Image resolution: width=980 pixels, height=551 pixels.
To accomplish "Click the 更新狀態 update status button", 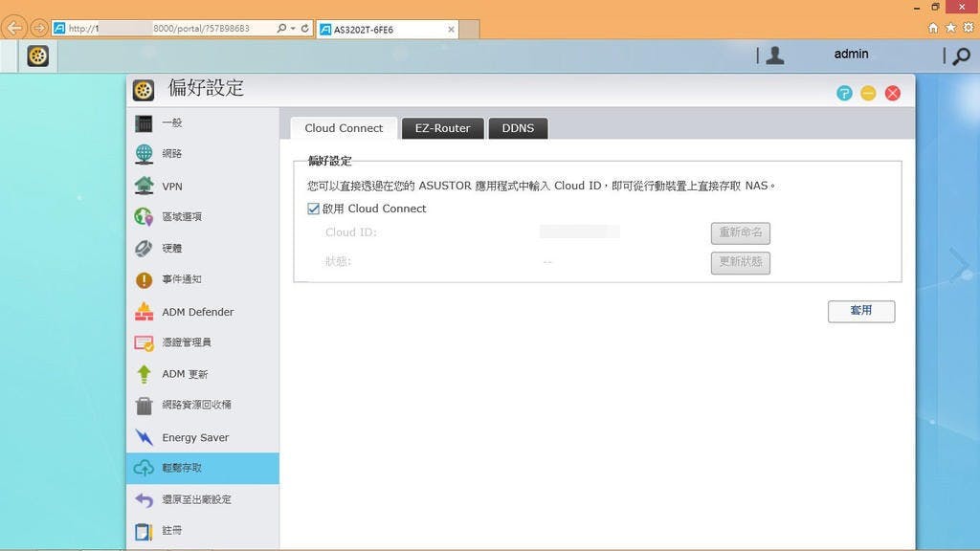I will pyautogui.click(x=740, y=262).
